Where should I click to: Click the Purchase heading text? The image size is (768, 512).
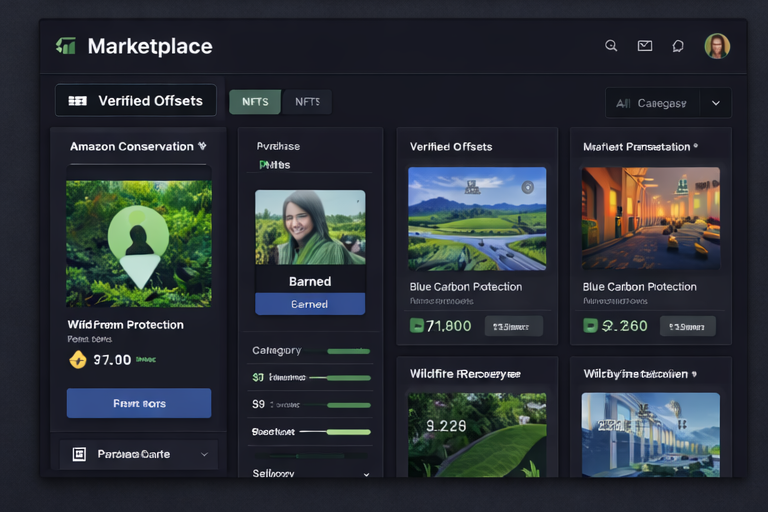278,146
